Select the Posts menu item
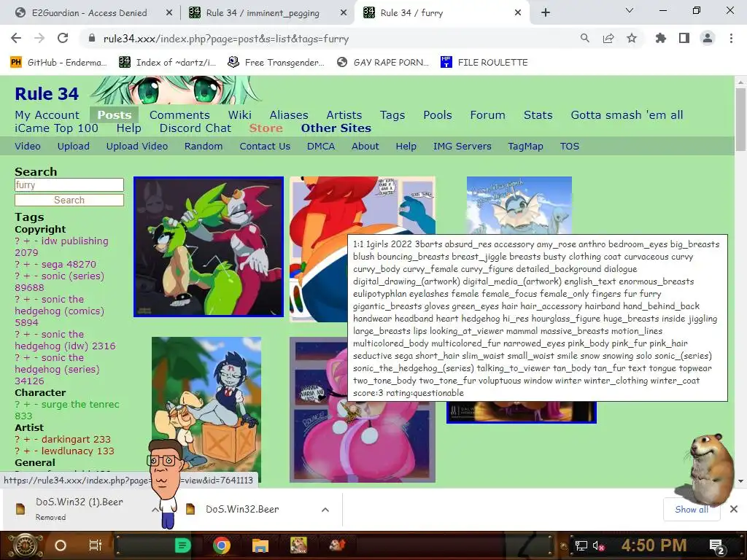Screen dimensions: 747x560 [x=115, y=114]
